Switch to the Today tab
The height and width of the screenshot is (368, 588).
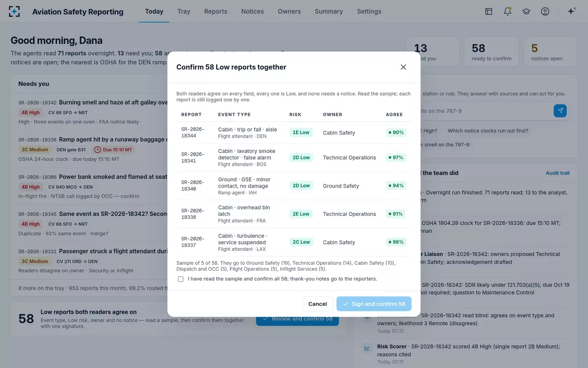[x=154, y=11]
